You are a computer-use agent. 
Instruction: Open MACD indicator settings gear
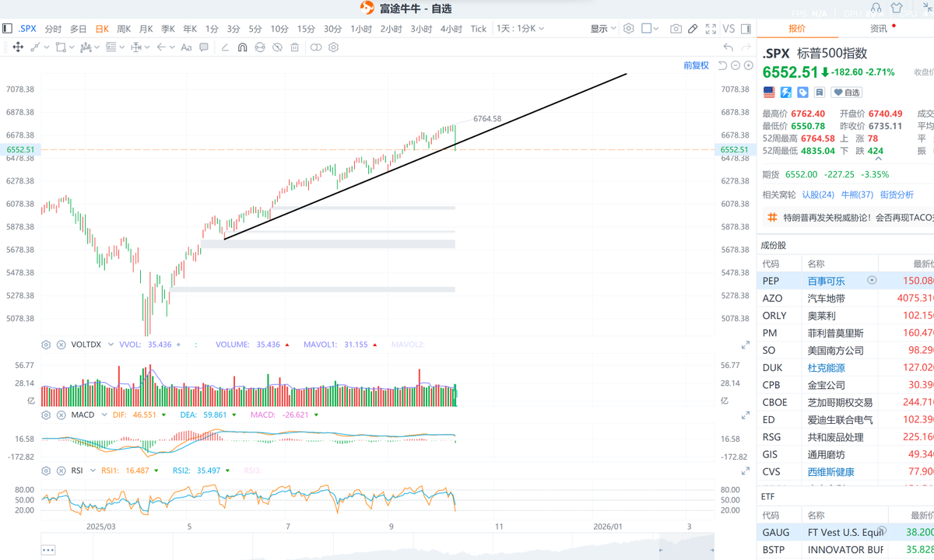[x=46, y=415]
